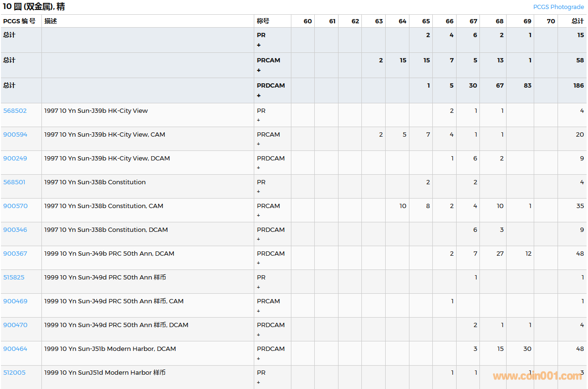Screen dimensions: 588x389
Task: Expand plus sign under total PRDCAM row
Action: [259, 96]
